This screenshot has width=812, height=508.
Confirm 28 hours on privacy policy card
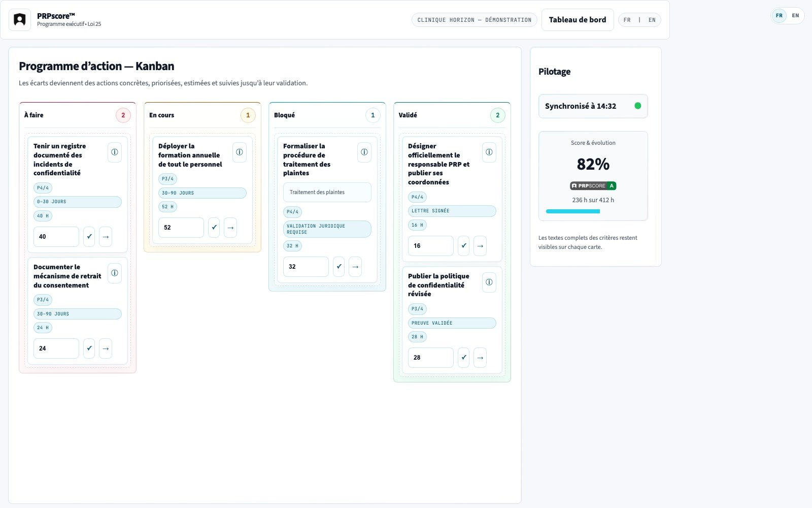(464, 358)
